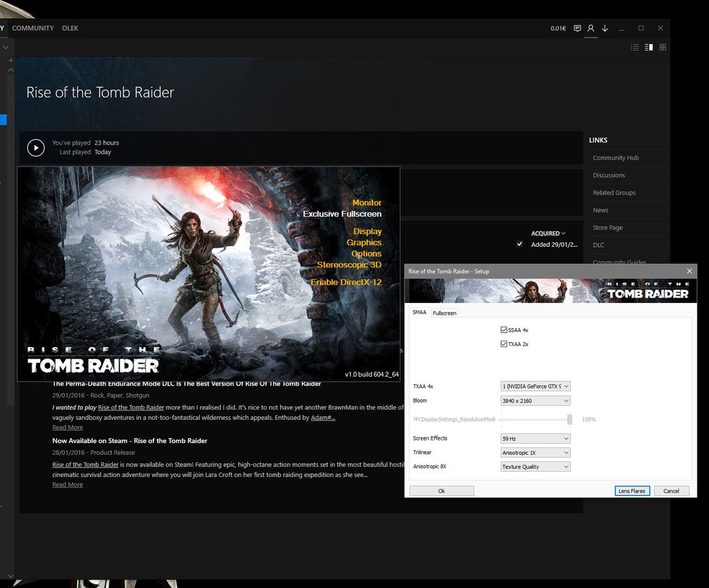The image size is (709, 588).
Task: Click the plus icon in left sidebar
Action: pyautogui.click(x=11, y=61)
